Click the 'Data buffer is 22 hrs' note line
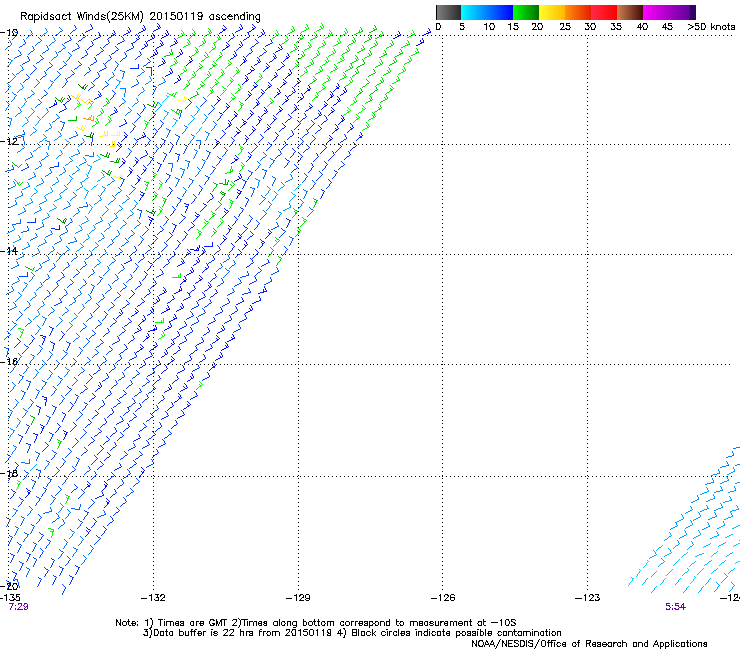The image size is (740, 650). pyautogui.click(x=352, y=633)
